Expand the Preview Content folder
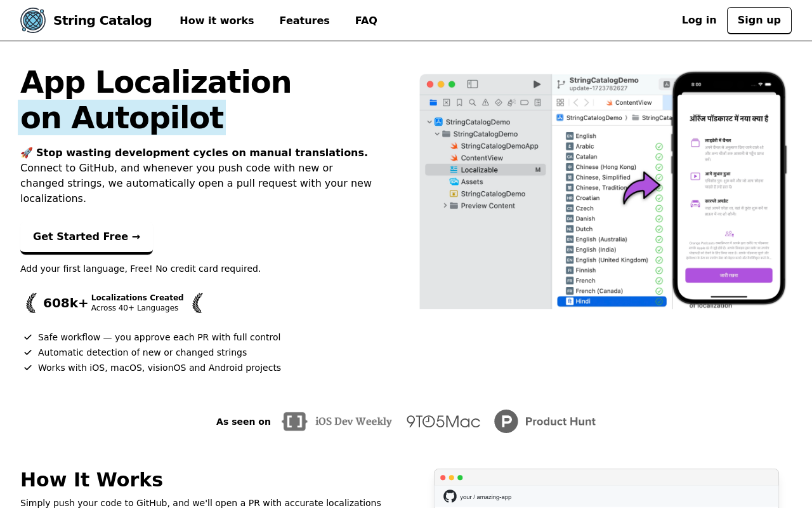This screenshot has width=812, height=508. (x=445, y=206)
